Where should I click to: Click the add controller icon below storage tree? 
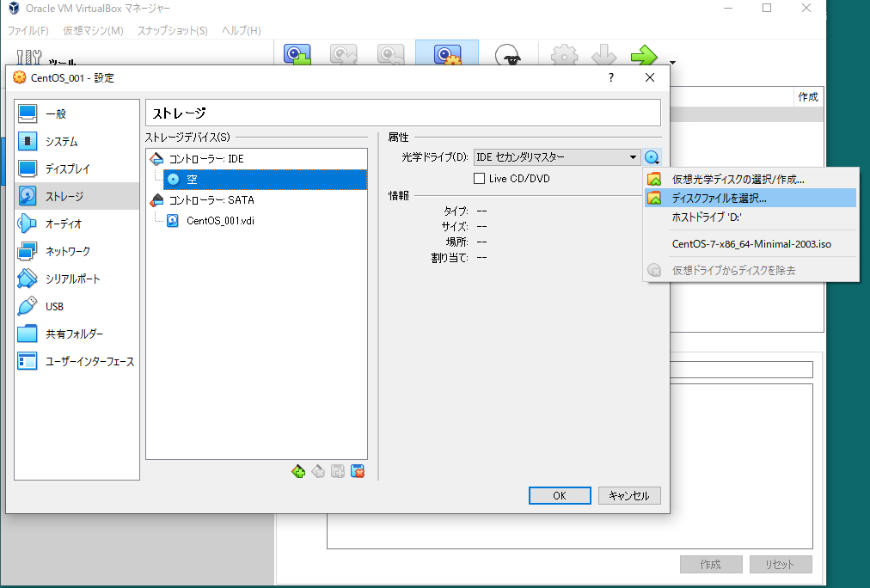coord(298,471)
